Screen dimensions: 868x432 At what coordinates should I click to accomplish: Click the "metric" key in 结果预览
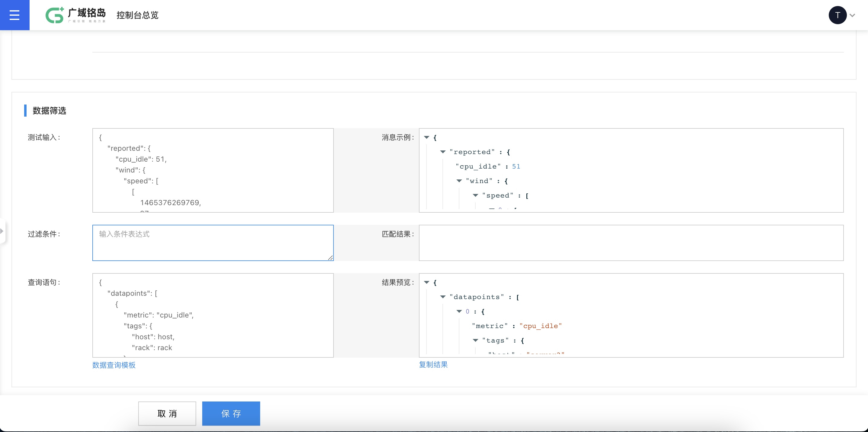(x=490, y=326)
